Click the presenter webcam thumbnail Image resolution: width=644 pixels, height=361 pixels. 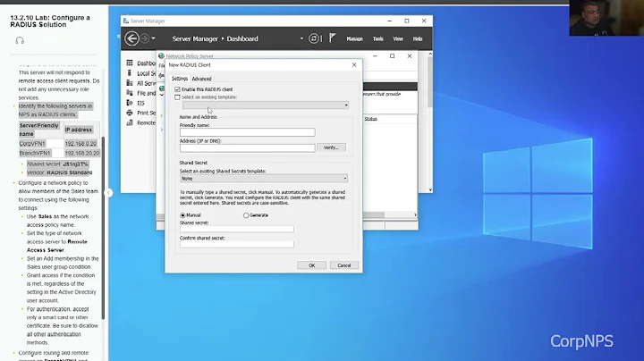(x=606, y=18)
